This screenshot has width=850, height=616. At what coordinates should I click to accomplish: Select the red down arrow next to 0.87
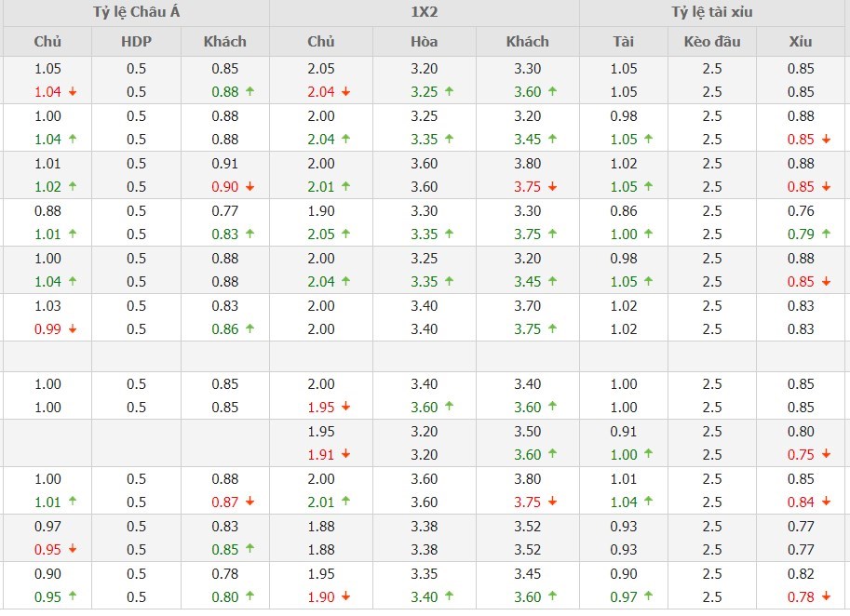pyautogui.click(x=250, y=502)
